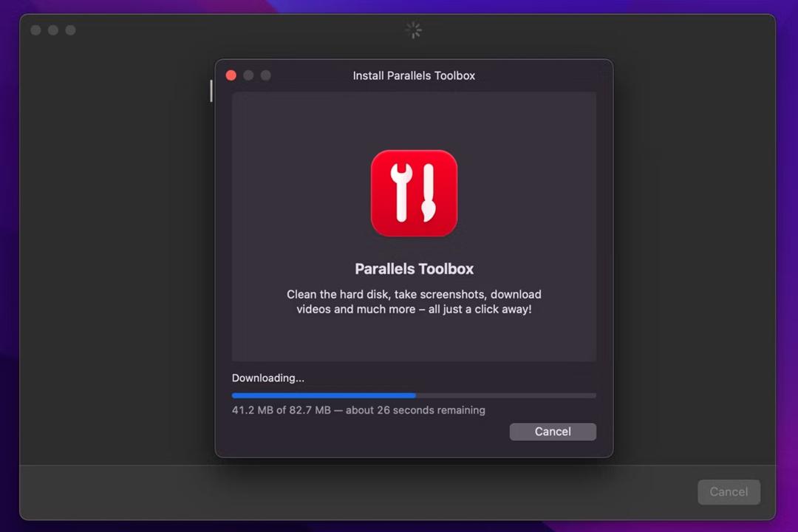Click the dialog's greyed-out minimize button
The height and width of the screenshot is (532, 798).
tap(248, 75)
